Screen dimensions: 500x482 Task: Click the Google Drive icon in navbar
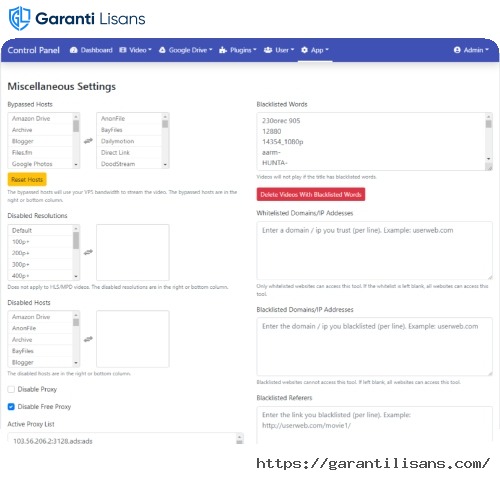coord(162,50)
